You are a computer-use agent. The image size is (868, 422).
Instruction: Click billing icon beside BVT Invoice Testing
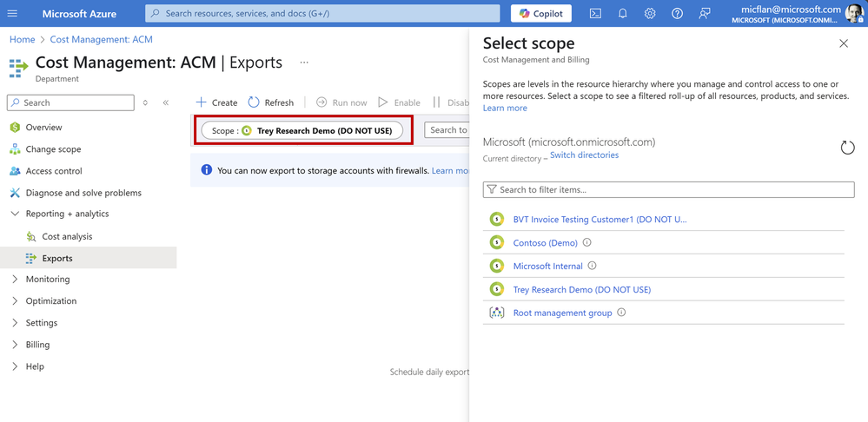[x=496, y=219]
